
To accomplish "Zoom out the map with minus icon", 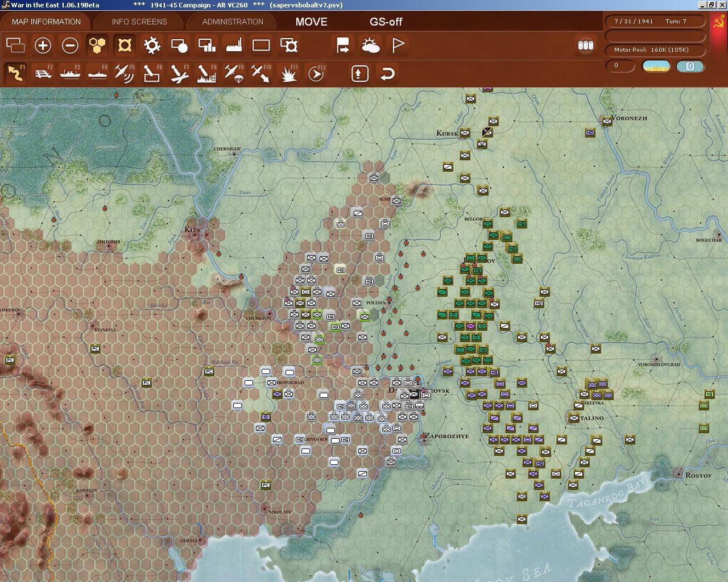I will (70, 45).
